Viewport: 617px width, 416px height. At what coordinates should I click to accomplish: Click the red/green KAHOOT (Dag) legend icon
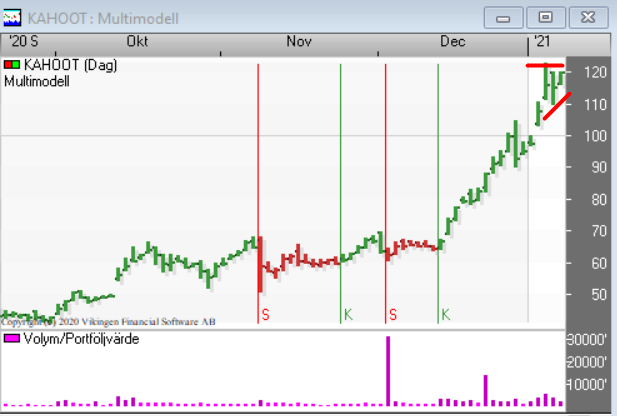coord(12,66)
